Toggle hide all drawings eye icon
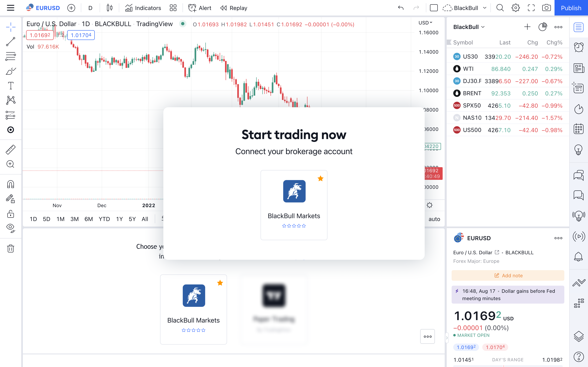Image resolution: width=588 pixels, height=367 pixels. [x=10, y=228]
